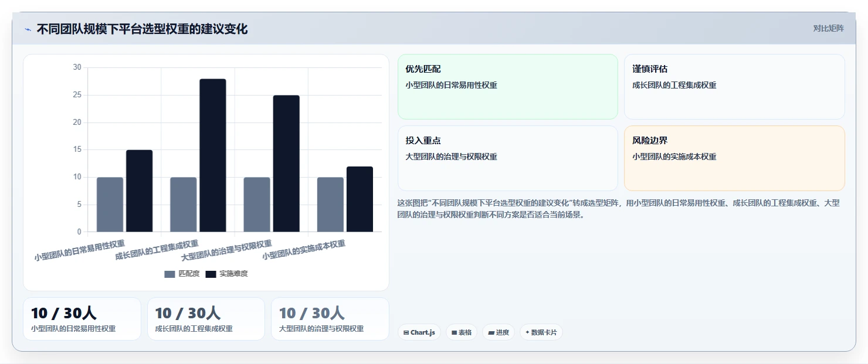Click the y-axis value 30
The height and width of the screenshot is (364, 868).
[77, 67]
